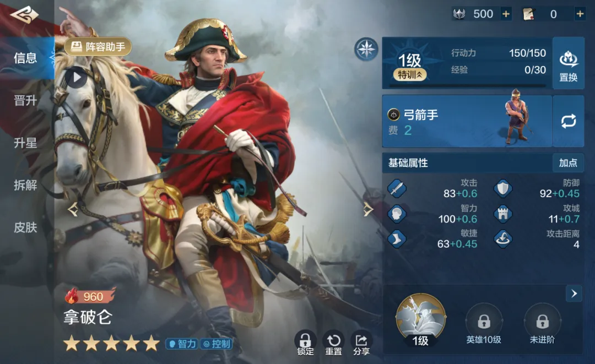Image resolution: width=595 pixels, height=364 pixels.
Task: Click the 重置 reset icon
Action: tap(333, 344)
